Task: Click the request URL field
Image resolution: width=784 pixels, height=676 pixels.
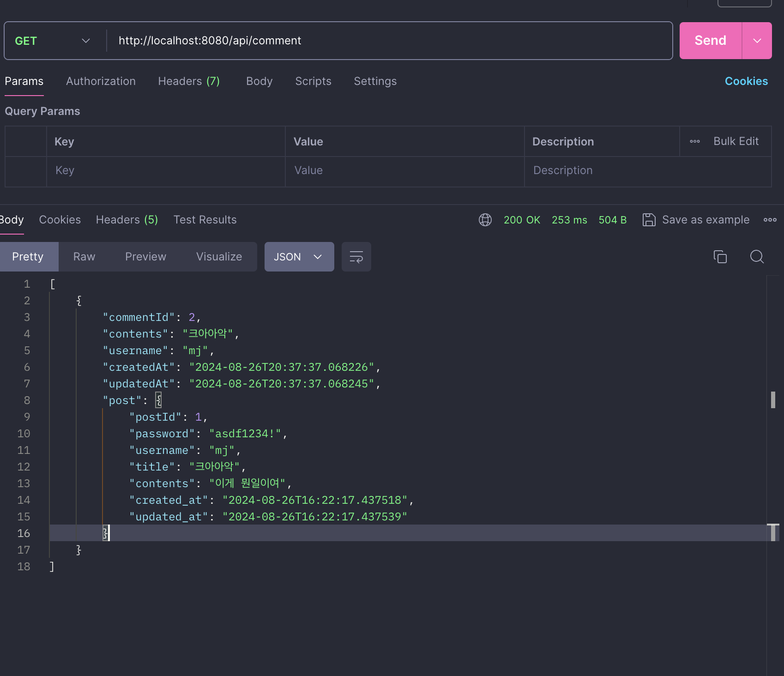Action: [389, 41]
